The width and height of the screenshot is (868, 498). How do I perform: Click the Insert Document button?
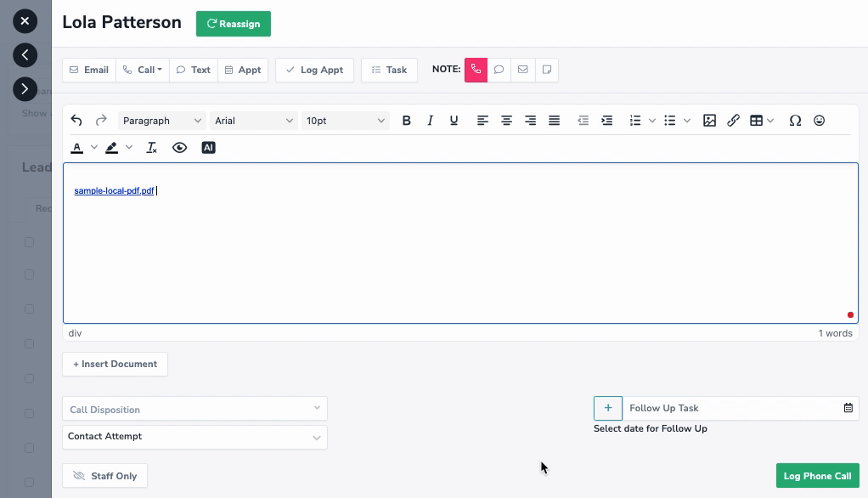[x=115, y=364]
